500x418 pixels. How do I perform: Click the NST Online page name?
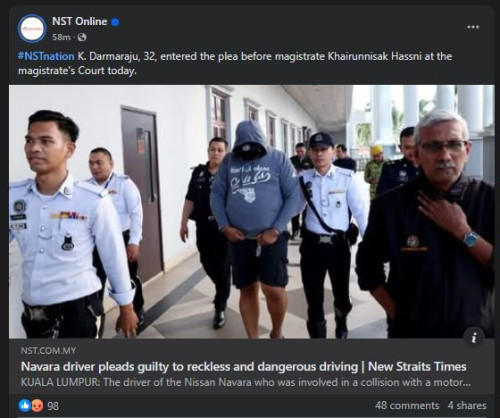coord(79,22)
